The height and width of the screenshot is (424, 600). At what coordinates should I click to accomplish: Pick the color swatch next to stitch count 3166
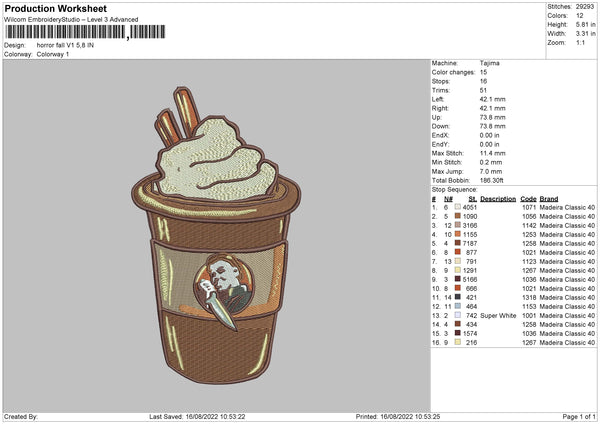click(x=458, y=225)
